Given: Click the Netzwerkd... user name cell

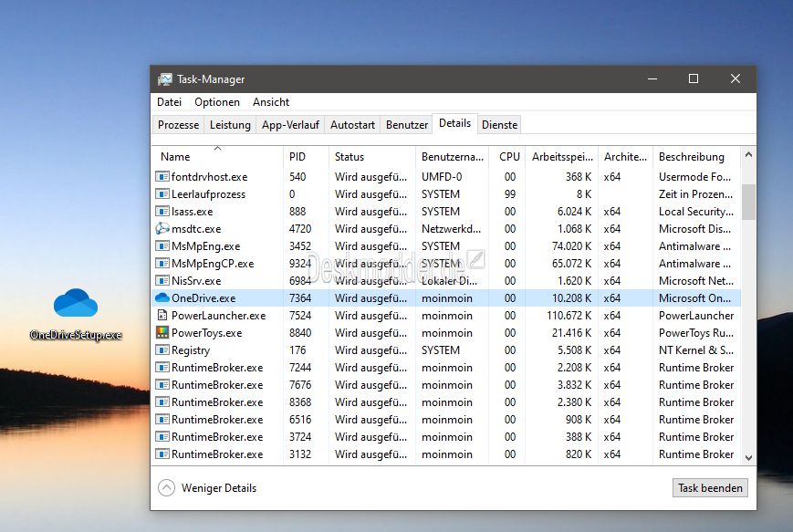Looking at the screenshot, I should 451,229.
